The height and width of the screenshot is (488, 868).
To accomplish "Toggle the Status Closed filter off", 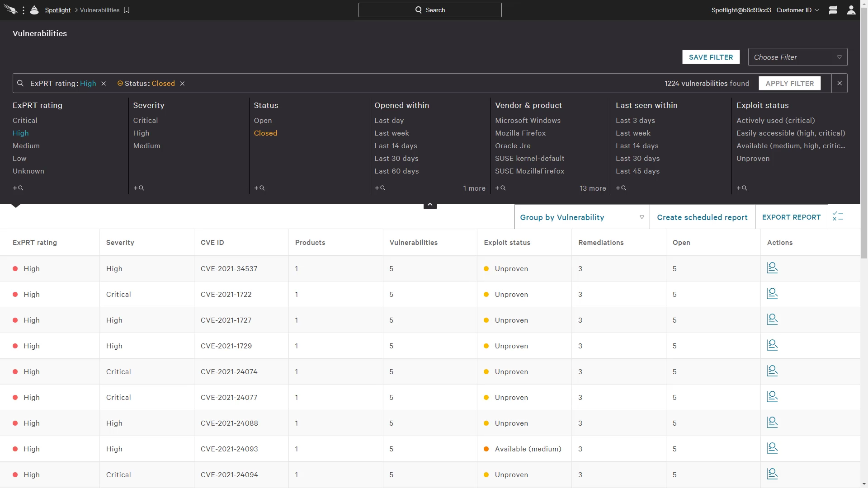I will click(183, 84).
